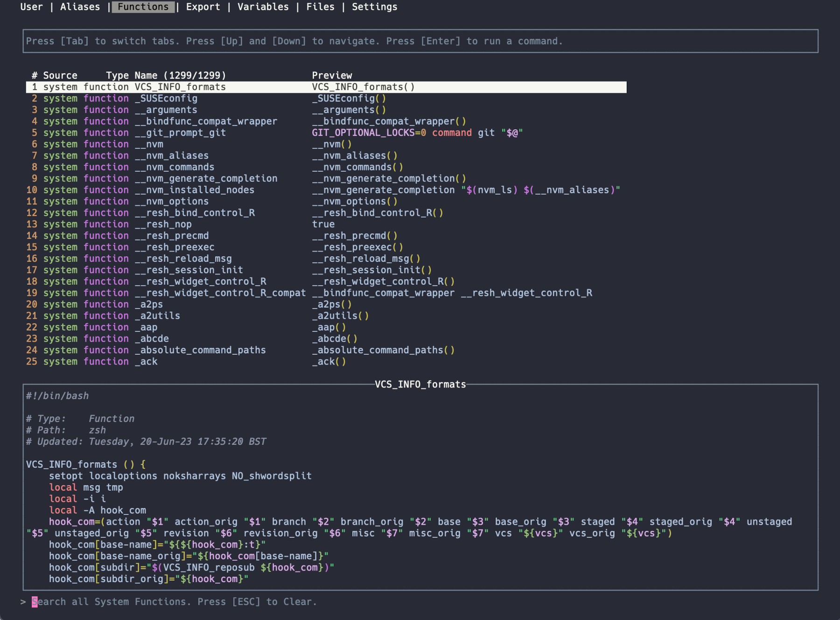Click the Preview column header
This screenshot has height=620, width=840.
(332, 76)
